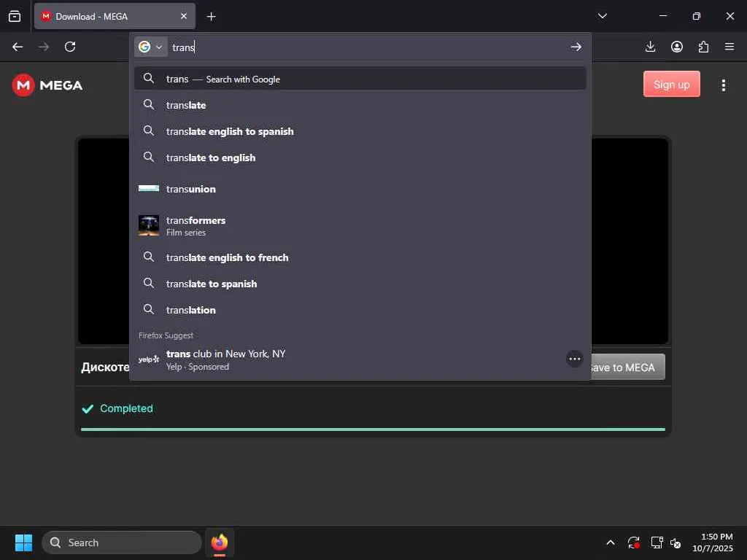Select the 'translation' suggestion
The image size is (747, 560).
tap(360, 309)
